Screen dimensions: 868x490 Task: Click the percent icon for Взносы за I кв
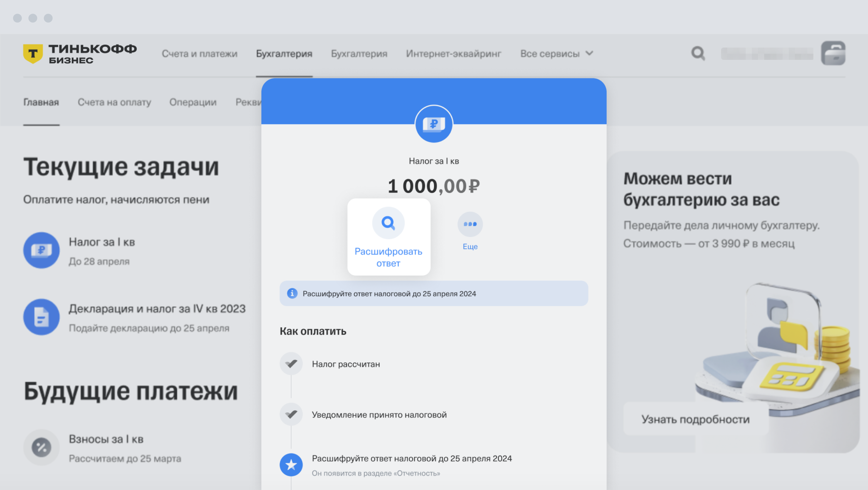pyautogui.click(x=41, y=447)
